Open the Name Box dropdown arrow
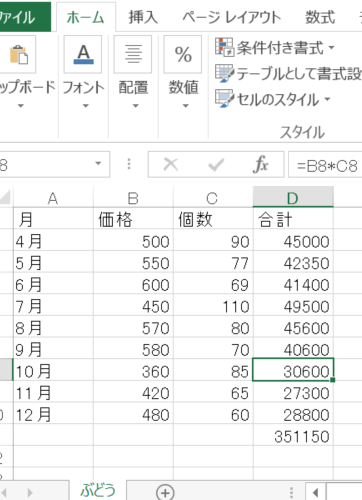Image resolution: width=362 pixels, height=500 pixels. pos(98,163)
